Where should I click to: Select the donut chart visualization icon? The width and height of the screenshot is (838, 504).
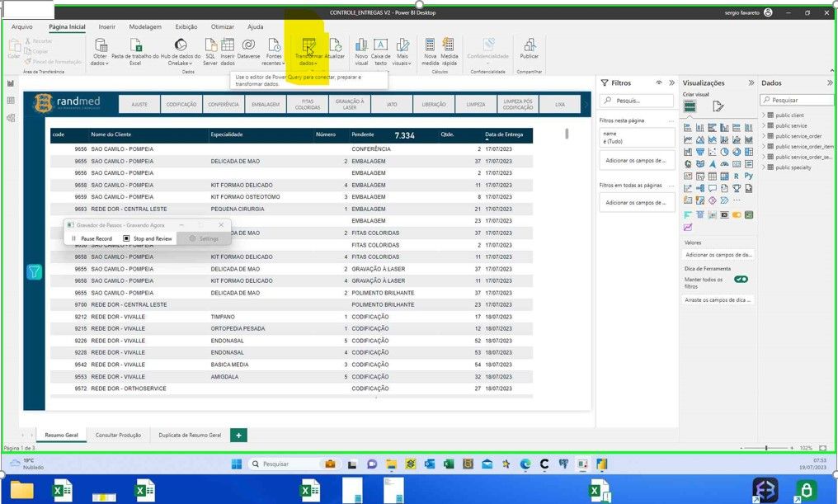click(x=737, y=152)
